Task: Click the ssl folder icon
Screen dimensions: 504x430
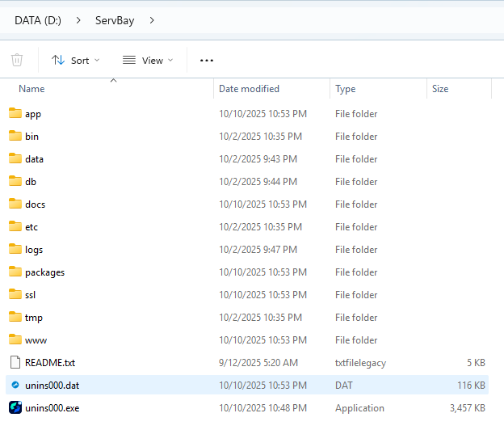Action: (15, 294)
